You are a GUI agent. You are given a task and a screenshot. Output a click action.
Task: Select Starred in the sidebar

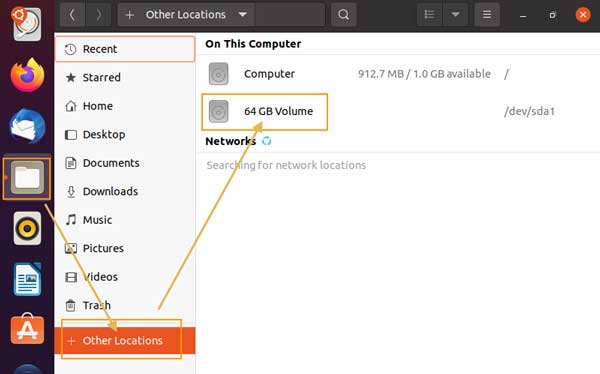coord(125,77)
